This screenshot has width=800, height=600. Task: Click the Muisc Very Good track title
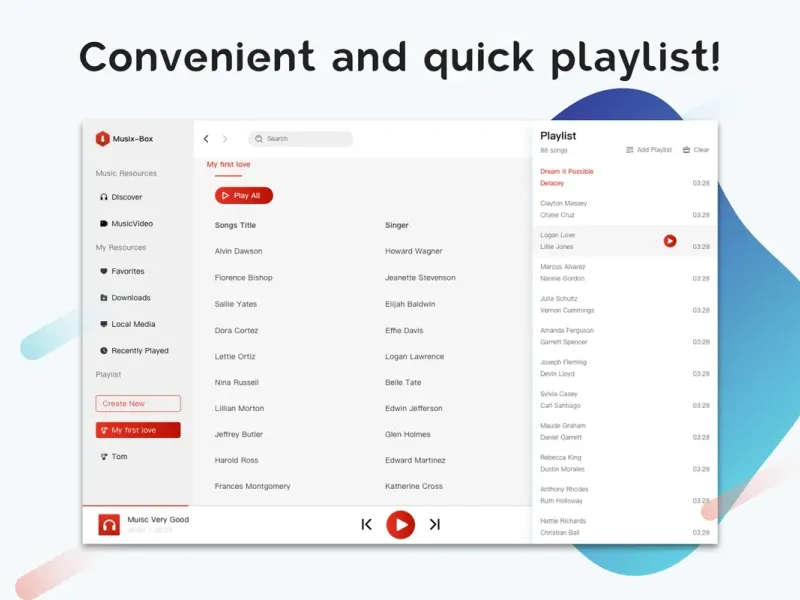[x=158, y=519]
